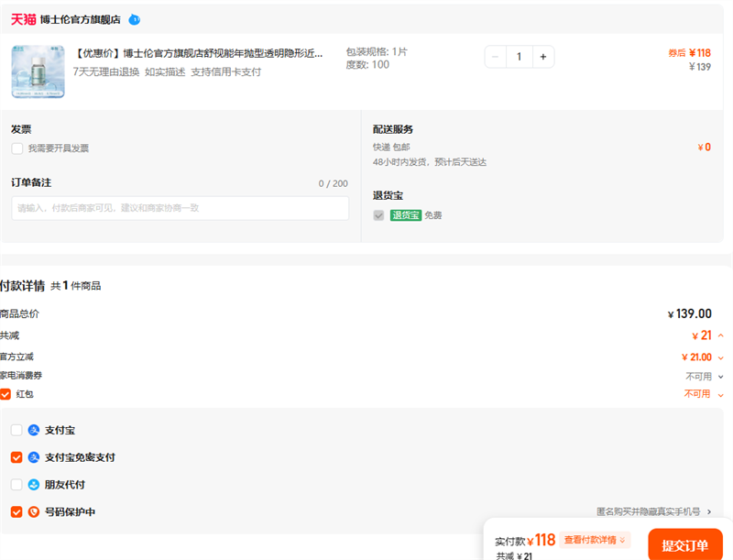Select the 支付宝 payment checkbox

pyautogui.click(x=16, y=430)
